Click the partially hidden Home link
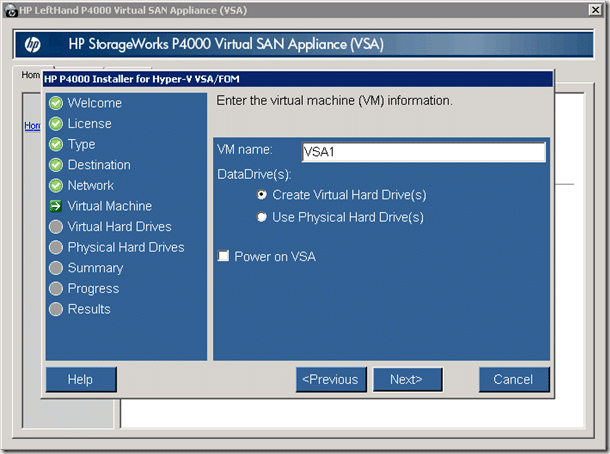The image size is (610, 454). (x=32, y=126)
